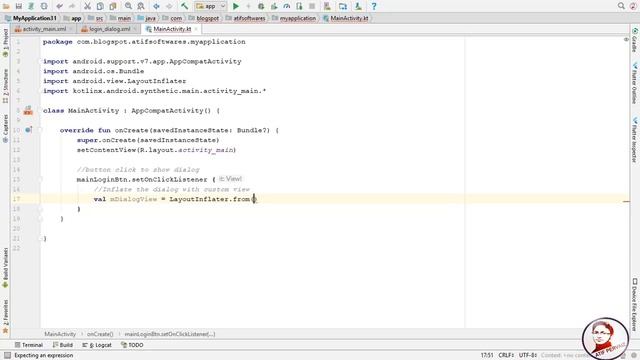Open the SDK Manager download icon
This screenshot has width=640, height=360.
click(358, 6)
